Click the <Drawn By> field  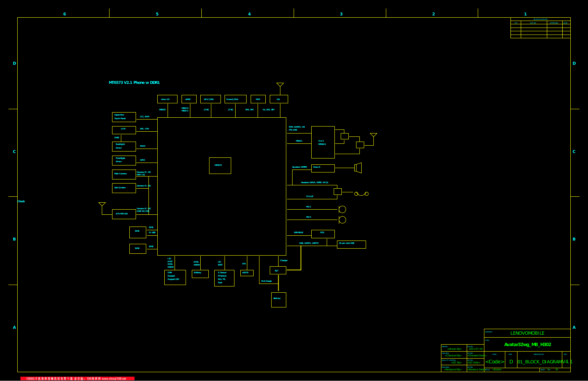454,349
